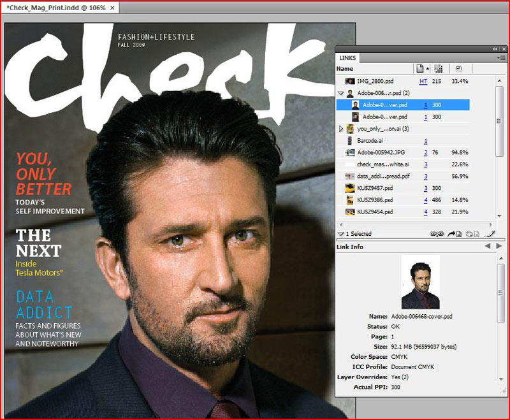
Task: Close the Links panel
Action: pos(504,49)
